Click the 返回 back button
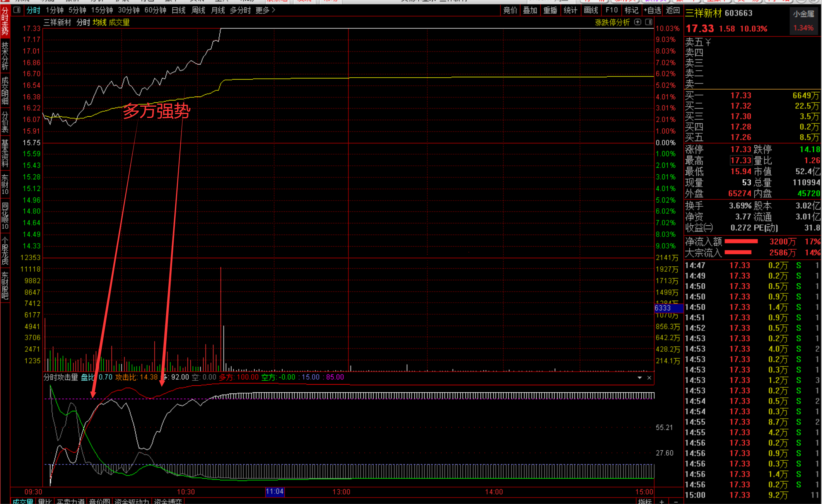 [x=673, y=10]
